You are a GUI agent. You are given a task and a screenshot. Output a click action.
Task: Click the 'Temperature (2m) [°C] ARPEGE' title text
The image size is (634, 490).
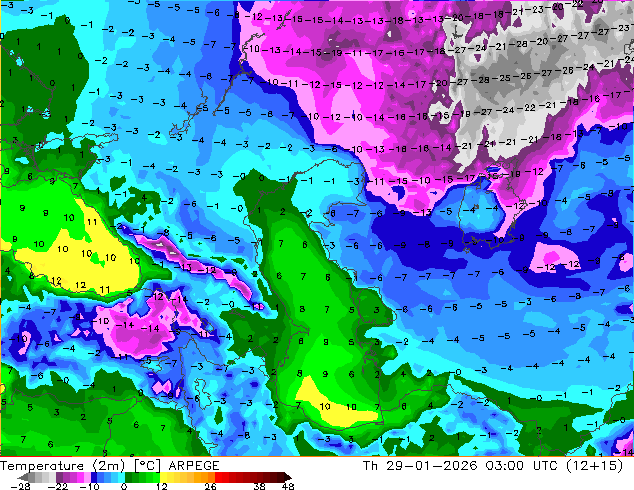pos(110,466)
